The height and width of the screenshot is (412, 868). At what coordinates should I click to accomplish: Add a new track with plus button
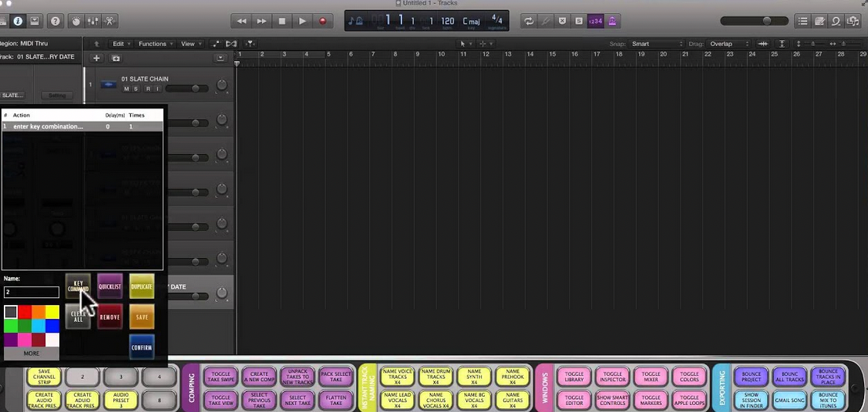click(x=96, y=58)
